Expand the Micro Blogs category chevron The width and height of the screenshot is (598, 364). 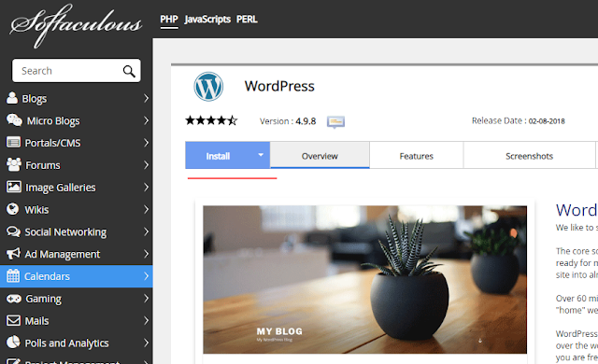[146, 120]
